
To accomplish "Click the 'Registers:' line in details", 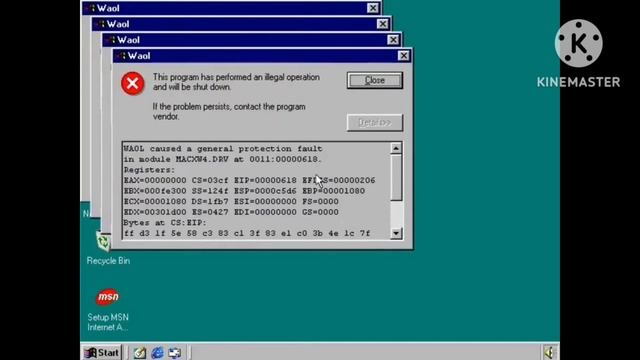I will pos(149,170).
